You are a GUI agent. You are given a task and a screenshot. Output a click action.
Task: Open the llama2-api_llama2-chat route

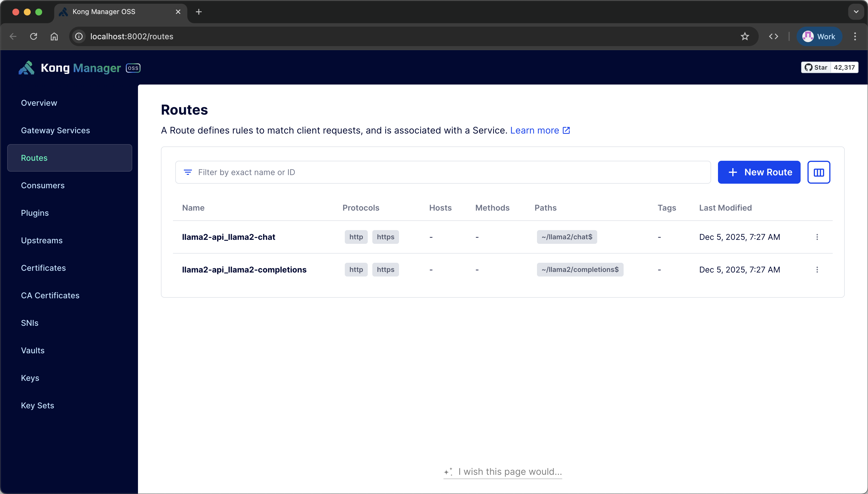[x=228, y=237]
